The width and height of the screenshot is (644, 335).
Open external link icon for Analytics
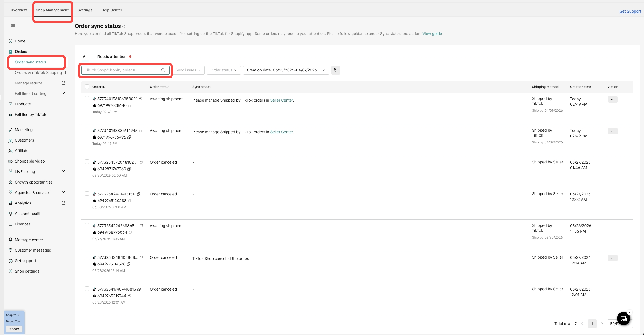[63, 203]
